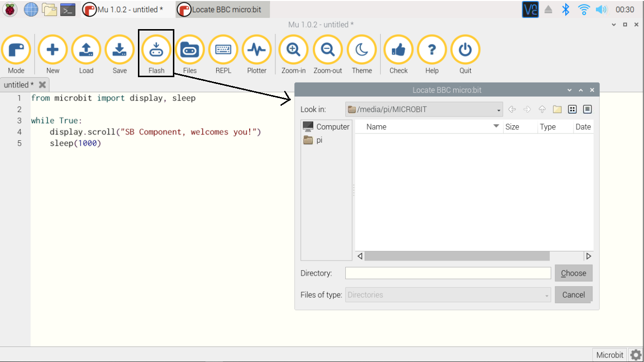Image resolution: width=644 pixels, height=362 pixels.
Task: Launch the web browser globe icon
Action: 31,9
